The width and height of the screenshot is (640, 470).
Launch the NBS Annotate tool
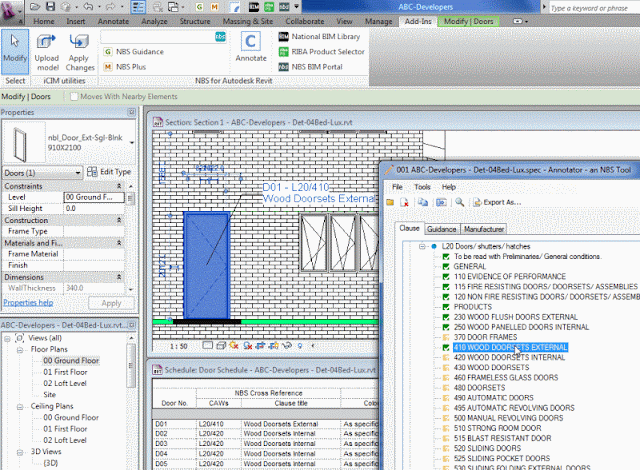click(251, 47)
